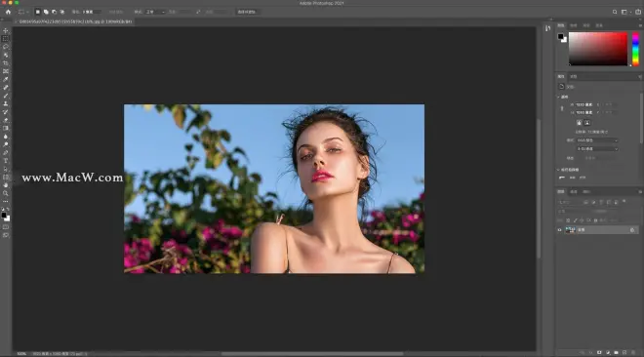
Task: Select the Move tool
Action: 5,31
